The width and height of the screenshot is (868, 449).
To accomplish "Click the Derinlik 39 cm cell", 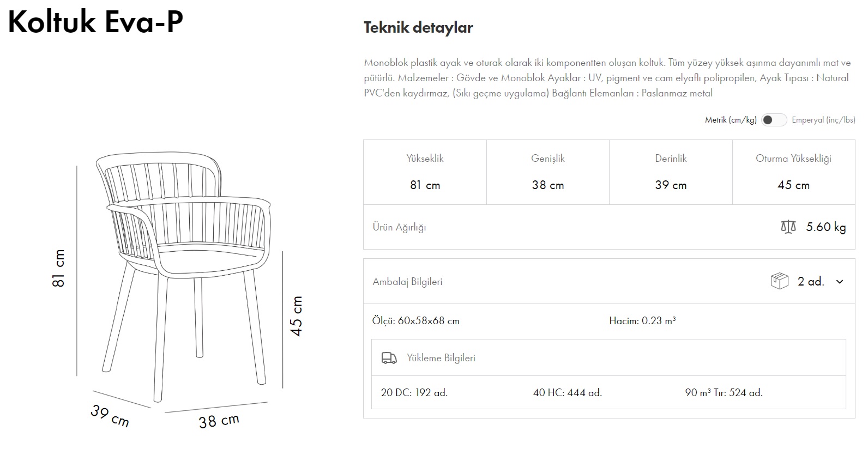I will click(671, 172).
